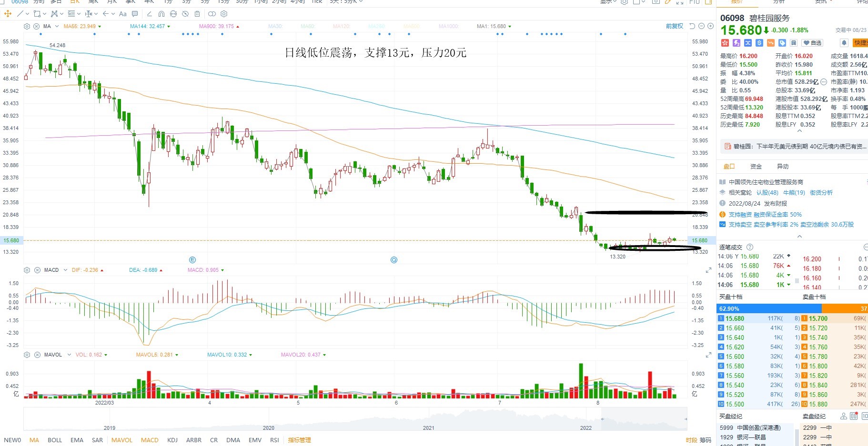The width and height of the screenshot is (868, 446).
Task: Select the angle measurement drawing tool
Action: point(150,14)
